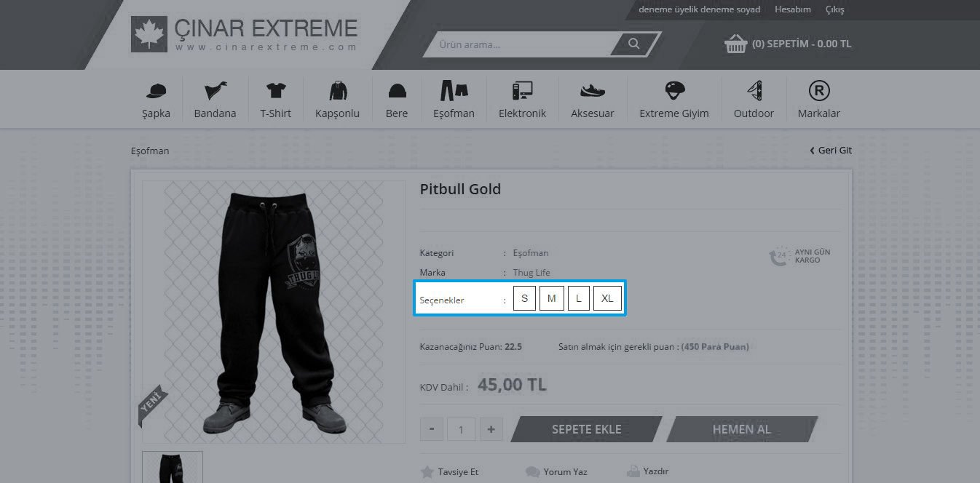Click the search magnifier icon
Screen dimensions: 980x483
coord(634,44)
